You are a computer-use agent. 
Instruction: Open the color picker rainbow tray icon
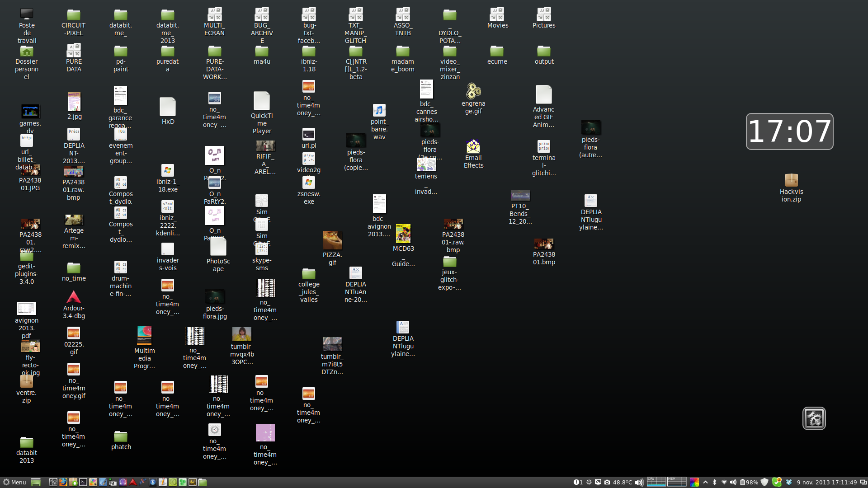point(694,482)
